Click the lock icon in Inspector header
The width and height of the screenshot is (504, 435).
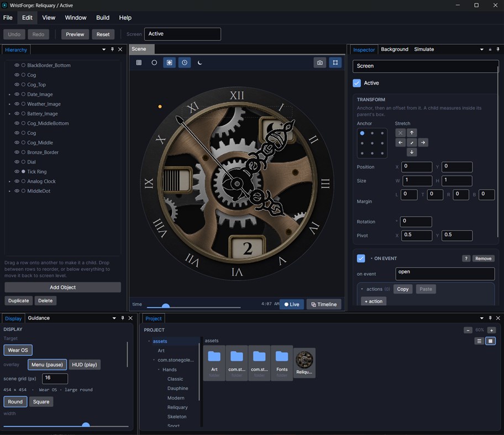(x=490, y=49)
